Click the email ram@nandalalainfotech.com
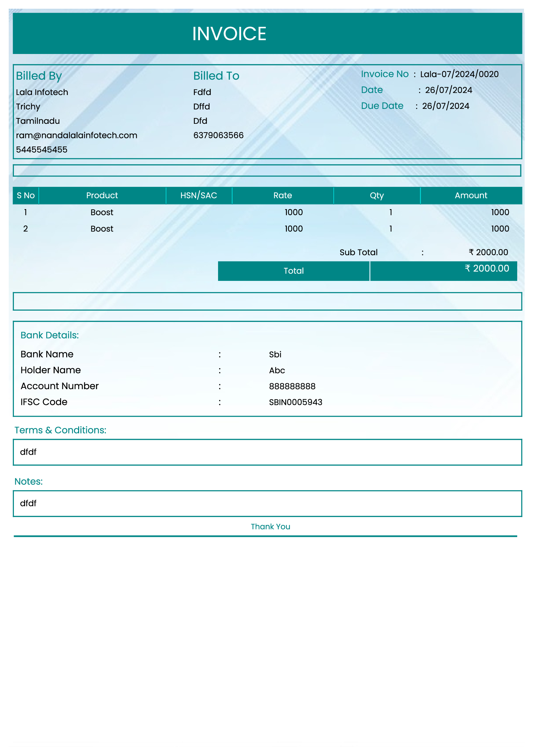 click(76, 135)
